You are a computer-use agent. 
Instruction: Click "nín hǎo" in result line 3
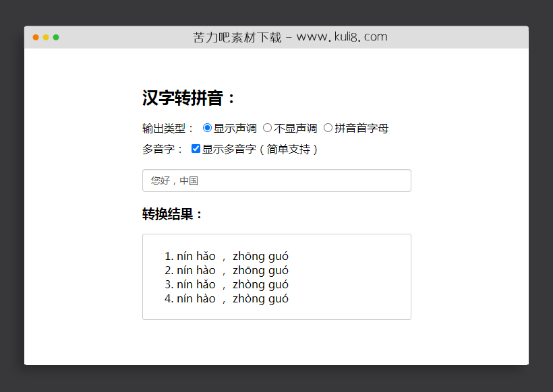(x=196, y=284)
